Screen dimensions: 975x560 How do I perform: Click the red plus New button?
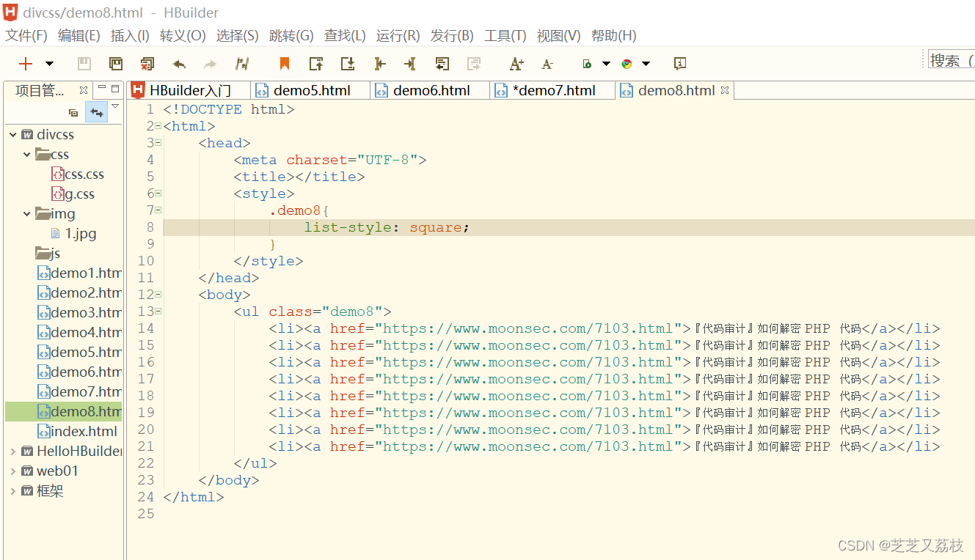26,64
